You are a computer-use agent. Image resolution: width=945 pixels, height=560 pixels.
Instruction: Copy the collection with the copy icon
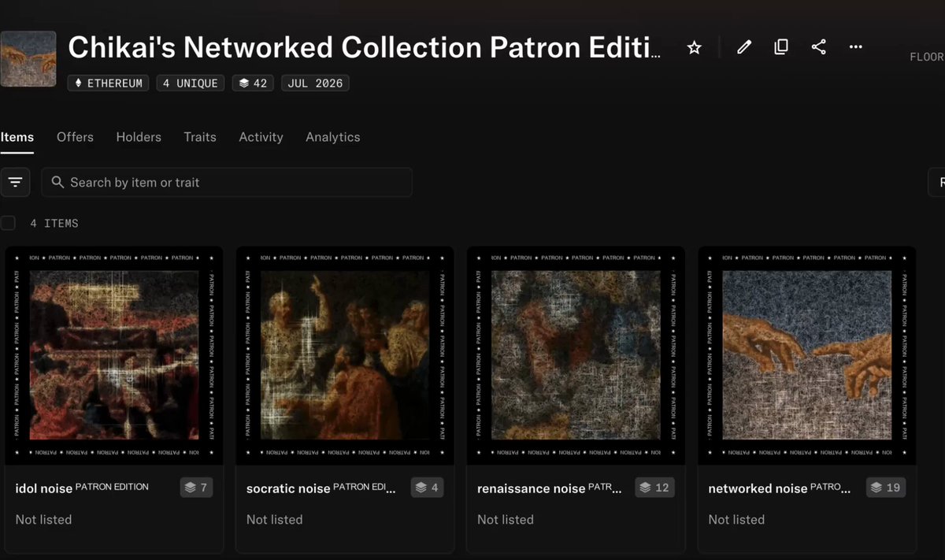[x=781, y=47]
